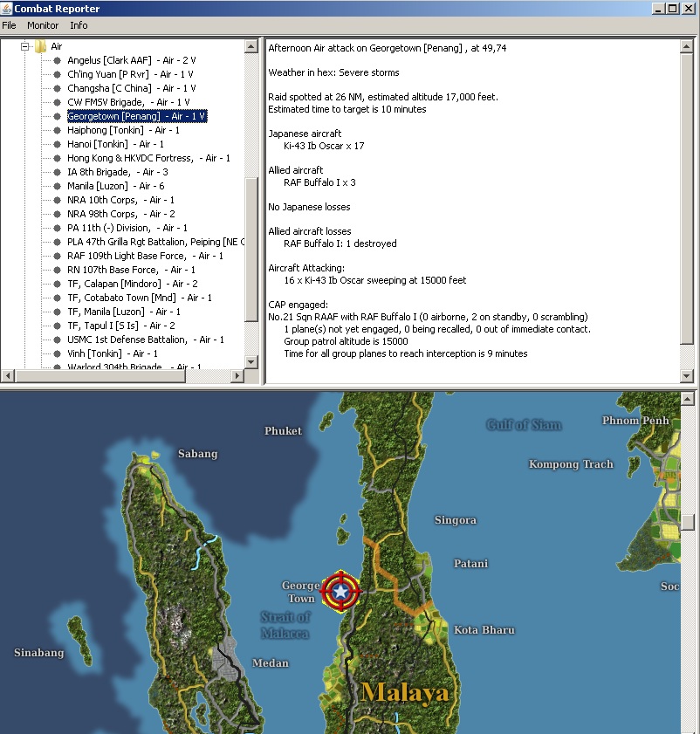Select TF, Tapul I [S Is] report
The height and width of the screenshot is (734, 700).
(x=121, y=326)
